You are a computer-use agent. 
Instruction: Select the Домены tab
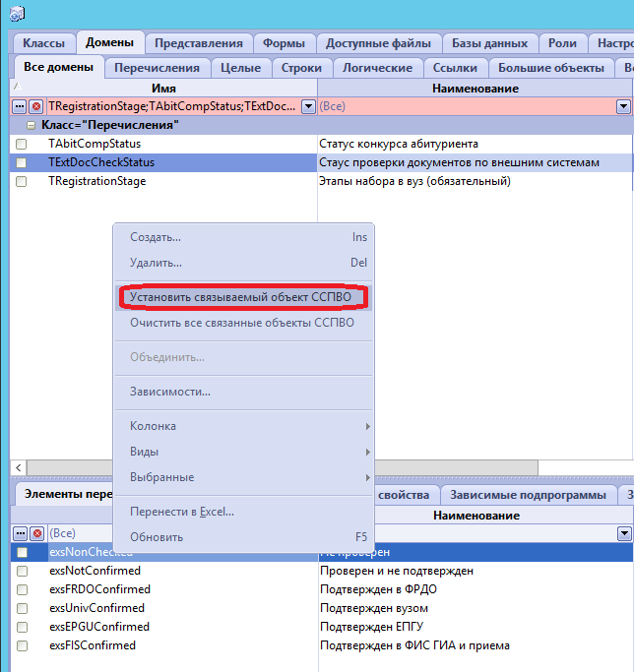click(110, 42)
